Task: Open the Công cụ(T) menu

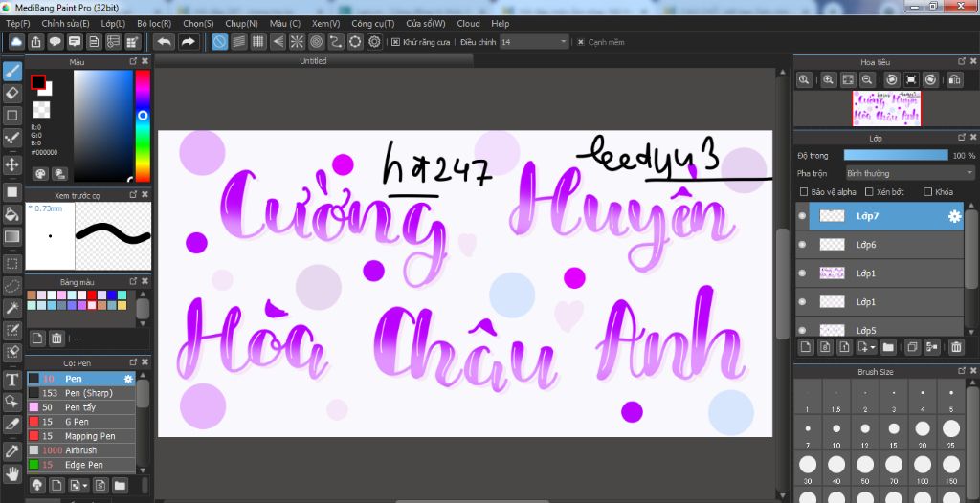Action: point(373,24)
